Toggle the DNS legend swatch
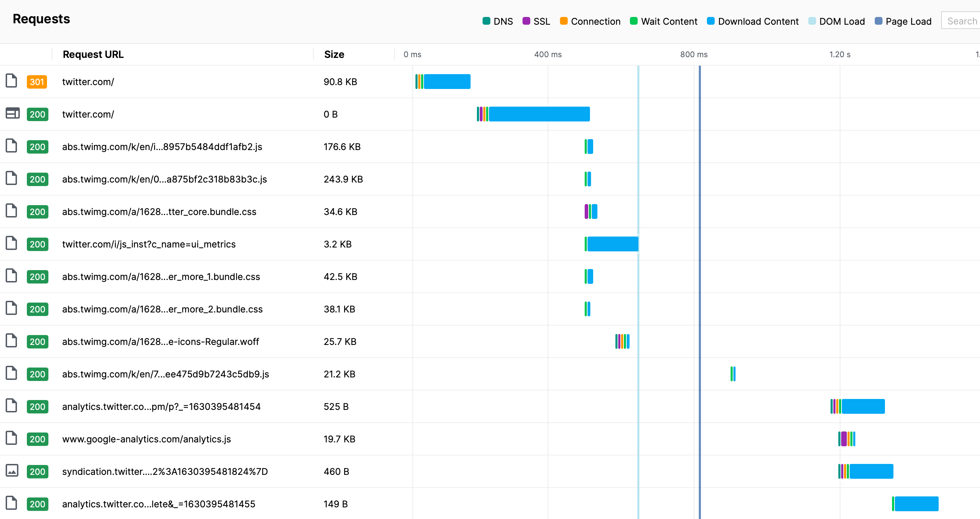The image size is (980, 519). (x=486, y=21)
